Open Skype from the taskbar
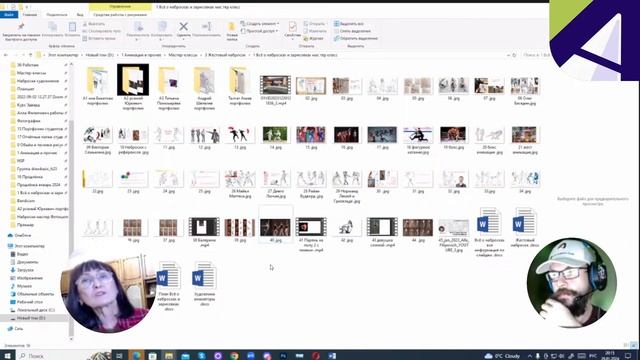The image size is (640, 360). pos(201,356)
